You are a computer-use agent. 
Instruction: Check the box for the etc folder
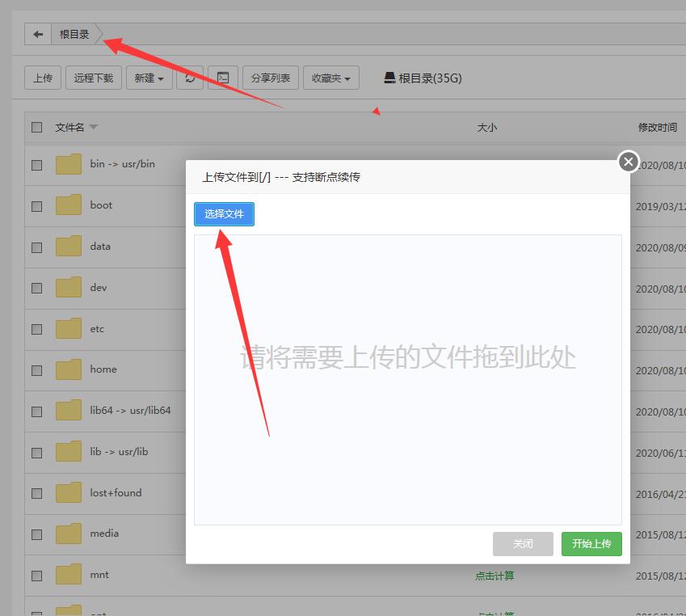pos(36,329)
